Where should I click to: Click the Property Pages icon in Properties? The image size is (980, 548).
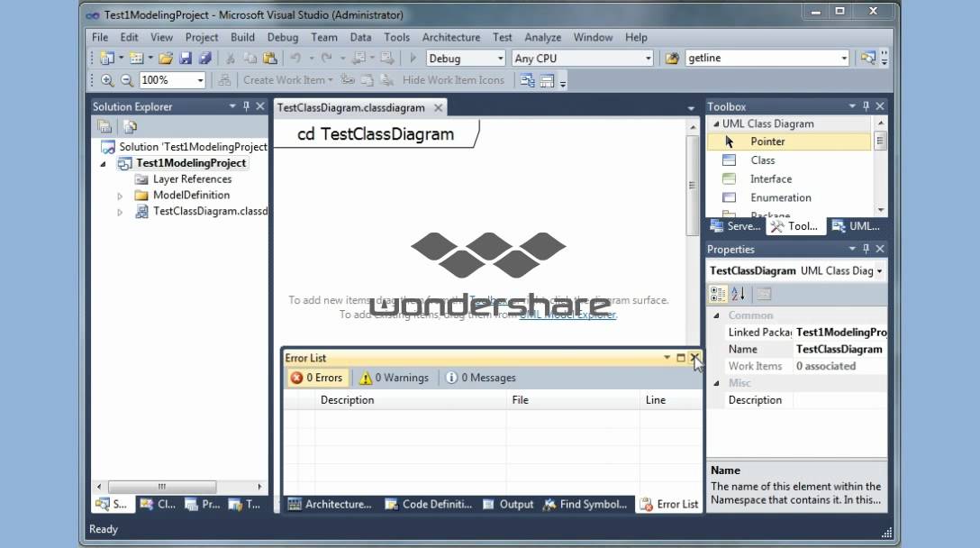764,294
